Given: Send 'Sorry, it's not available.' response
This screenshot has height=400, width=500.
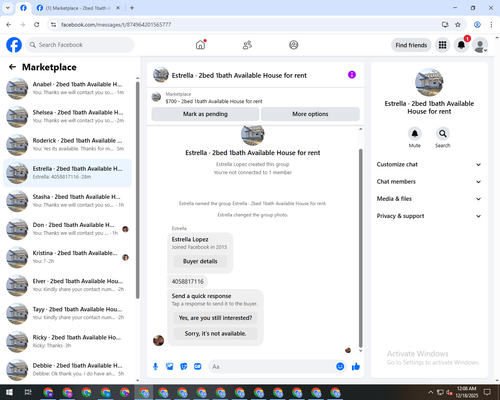Looking at the screenshot, I should (x=215, y=334).
